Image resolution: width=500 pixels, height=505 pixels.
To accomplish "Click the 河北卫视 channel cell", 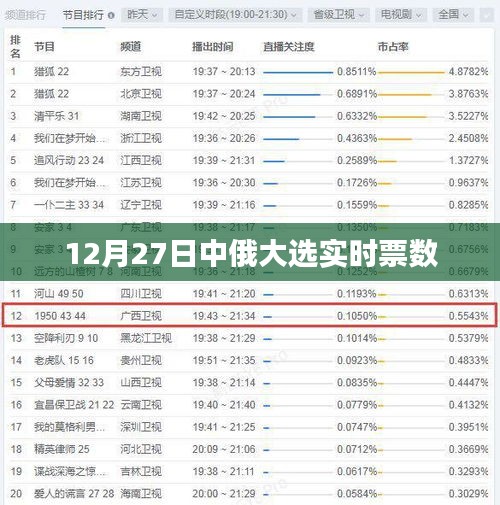I will pos(141,449).
